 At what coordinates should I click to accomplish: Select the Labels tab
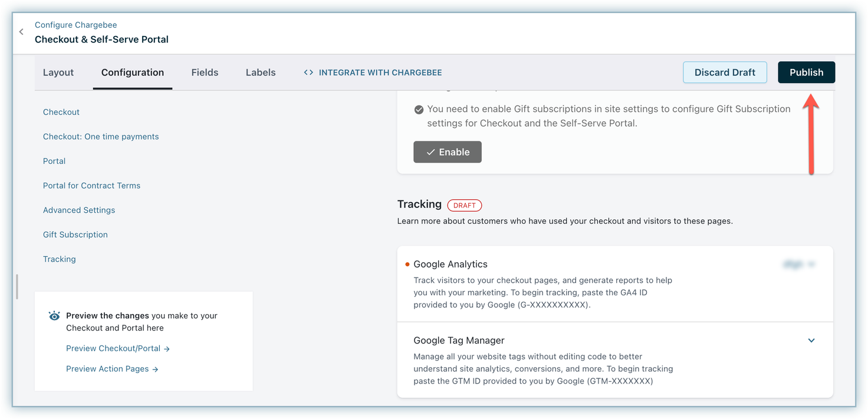(261, 72)
